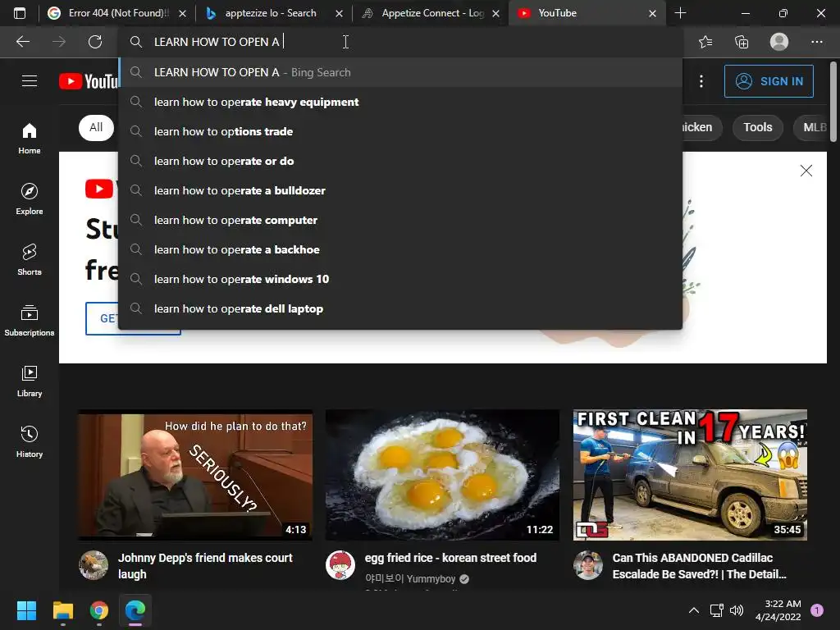The height and width of the screenshot is (630, 840).
Task: Open title Johnny Depp's friend makes court laugh
Action: tap(205, 566)
